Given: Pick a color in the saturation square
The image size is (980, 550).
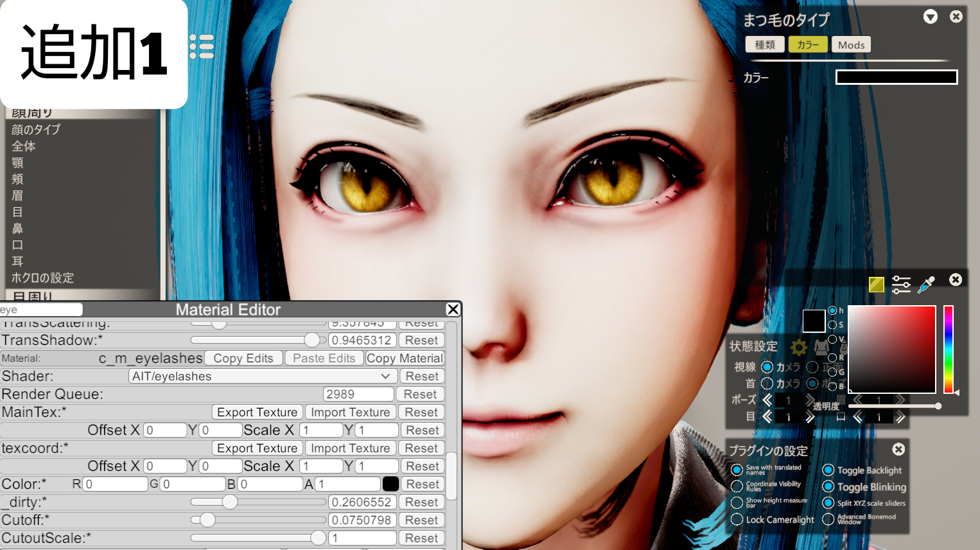Looking at the screenshot, I should pyautogui.click(x=892, y=349).
